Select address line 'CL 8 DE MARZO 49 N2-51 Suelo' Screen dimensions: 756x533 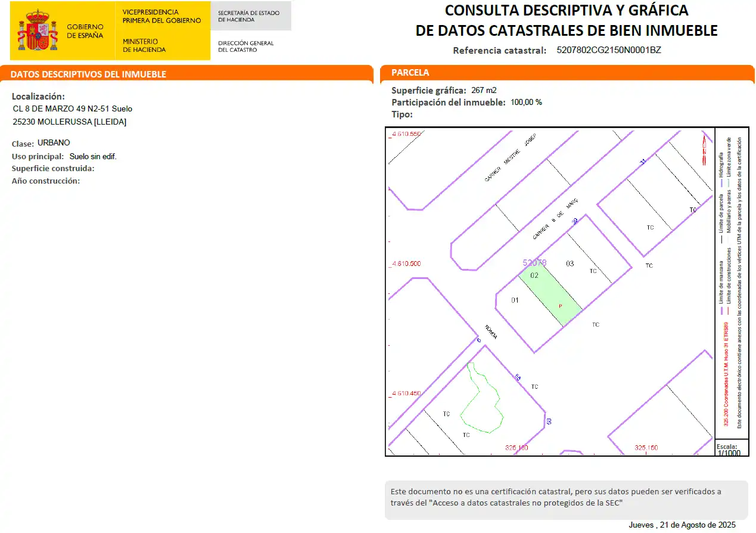click(73, 109)
